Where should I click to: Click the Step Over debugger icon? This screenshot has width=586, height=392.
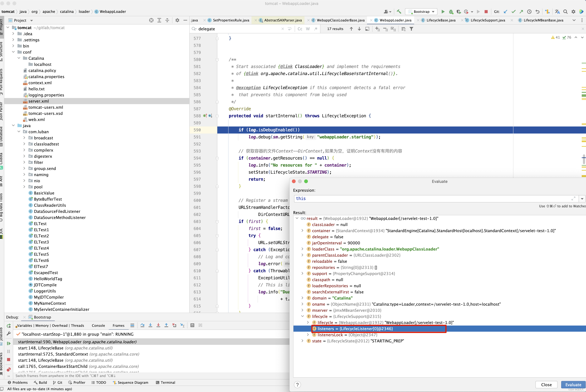click(x=142, y=325)
